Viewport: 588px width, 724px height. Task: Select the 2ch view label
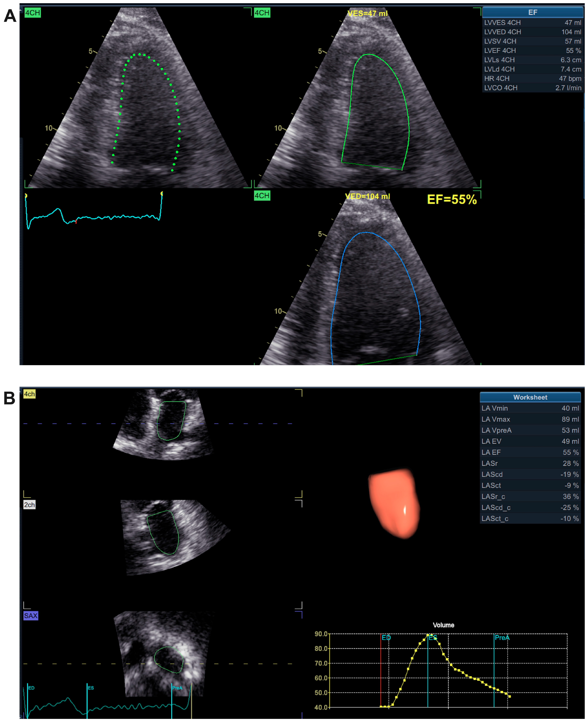click(29, 505)
